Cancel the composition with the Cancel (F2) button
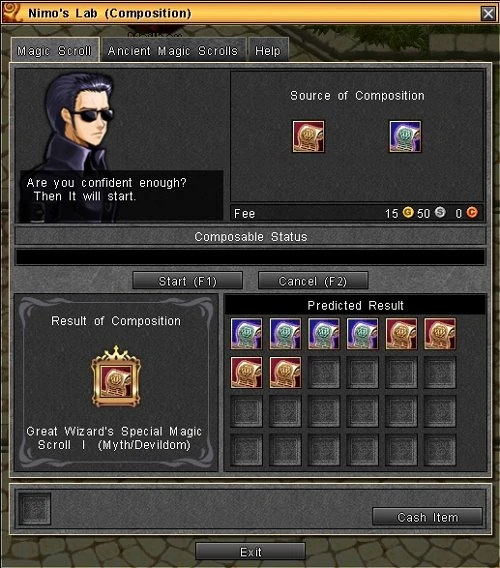The width and height of the screenshot is (500, 568). [313, 281]
